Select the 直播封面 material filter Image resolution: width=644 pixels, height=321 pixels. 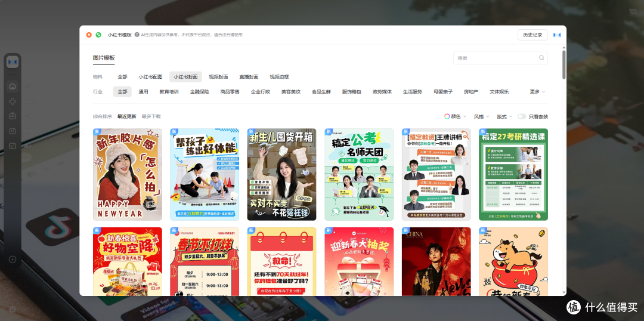pyautogui.click(x=249, y=77)
